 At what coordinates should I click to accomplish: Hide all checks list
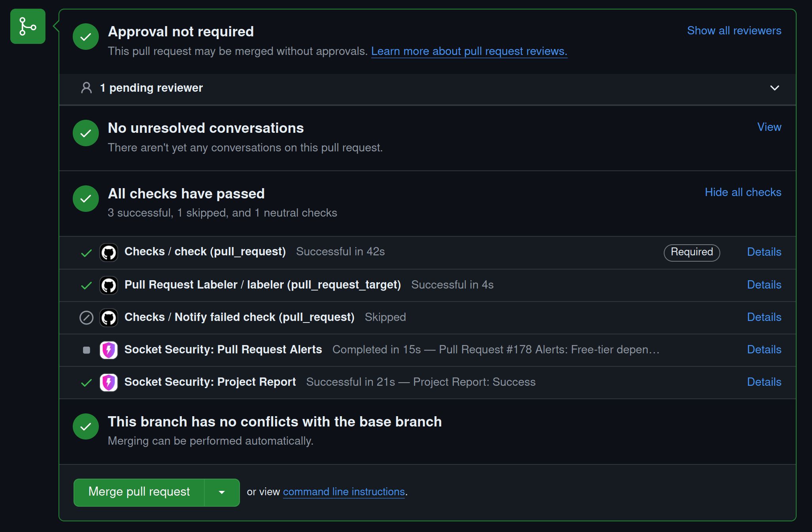743,192
